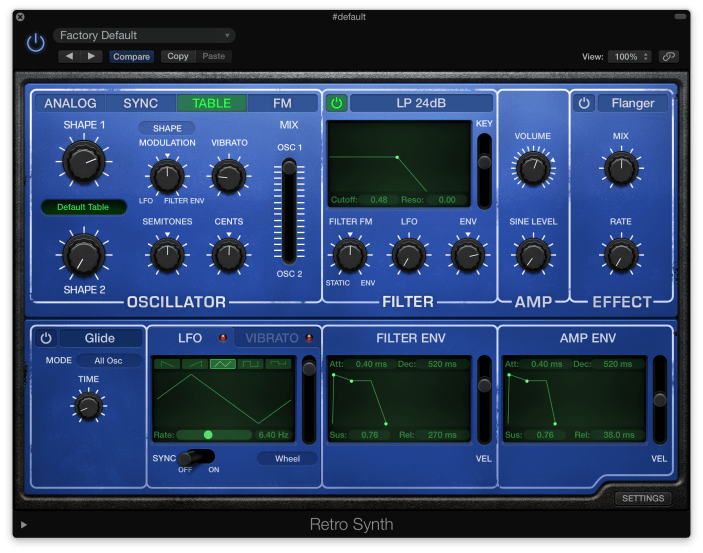This screenshot has height=553, width=703.
Task: Click the Compare button
Action: coord(132,57)
